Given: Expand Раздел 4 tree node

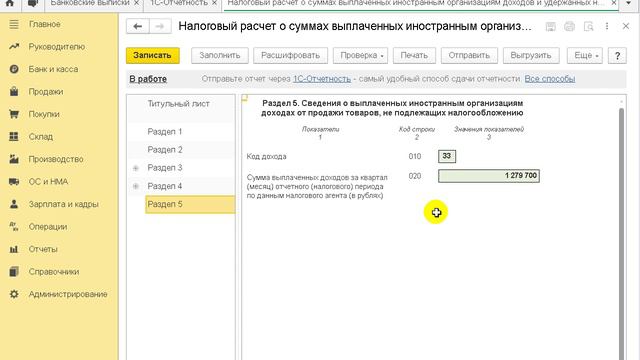Looking at the screenshot, I should point(136,186).
